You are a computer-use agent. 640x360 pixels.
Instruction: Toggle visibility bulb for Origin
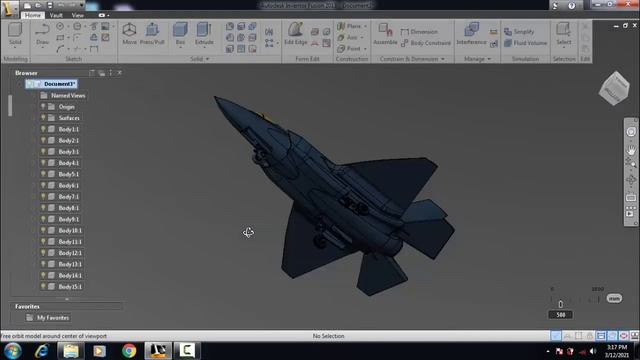pos(43,107)
